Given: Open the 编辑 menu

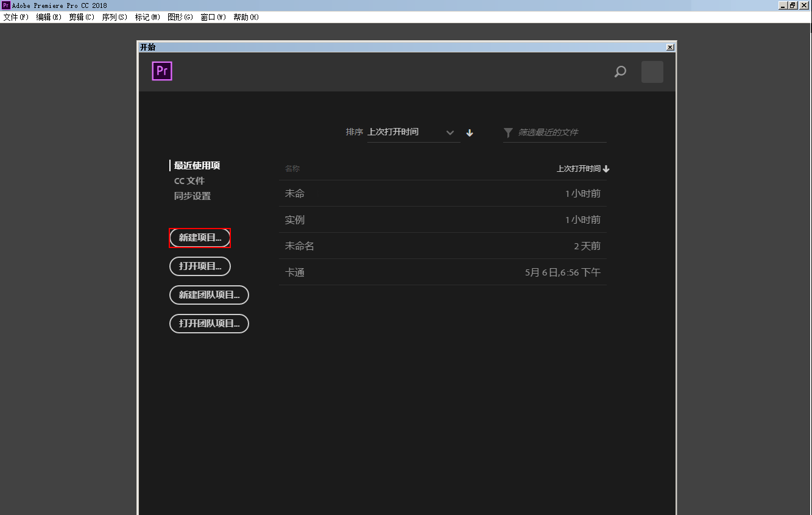Looking at the screenshot, I should click(49, 17).
